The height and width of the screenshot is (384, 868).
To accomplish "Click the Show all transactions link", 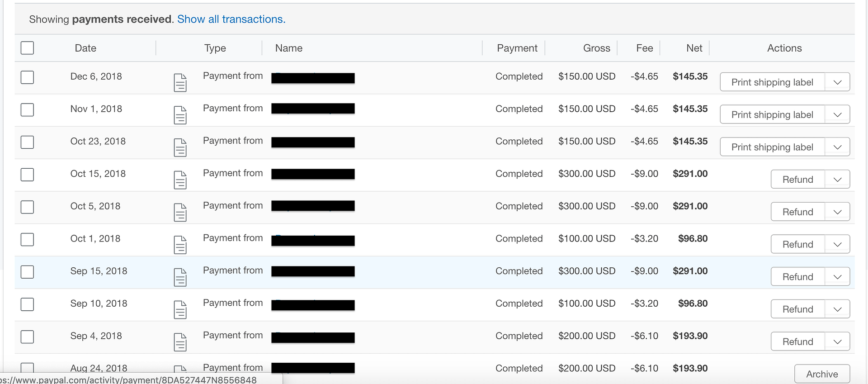I will (231, 19).
